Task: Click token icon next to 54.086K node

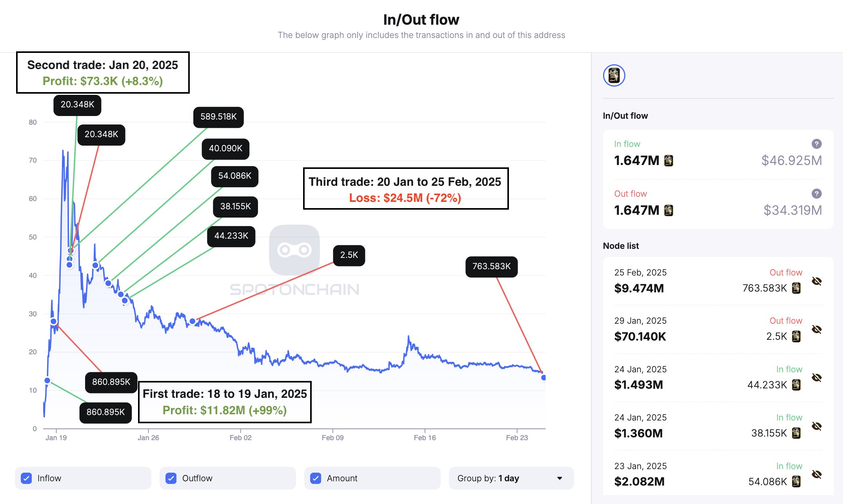Action: (796, 482)
